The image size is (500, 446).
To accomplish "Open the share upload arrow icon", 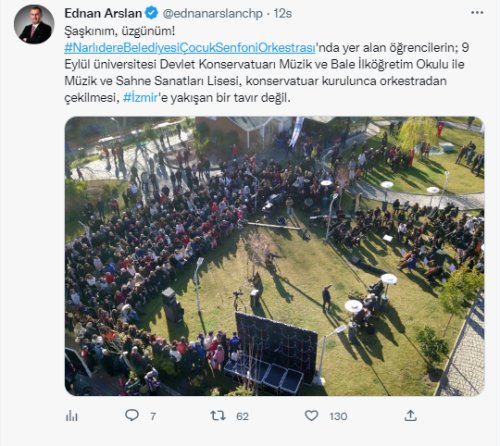I will 410,415.
